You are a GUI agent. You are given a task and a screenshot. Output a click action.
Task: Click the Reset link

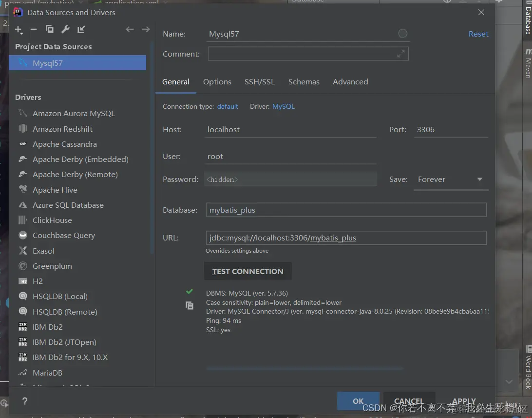pyautogui.click(x=478, y=34)
